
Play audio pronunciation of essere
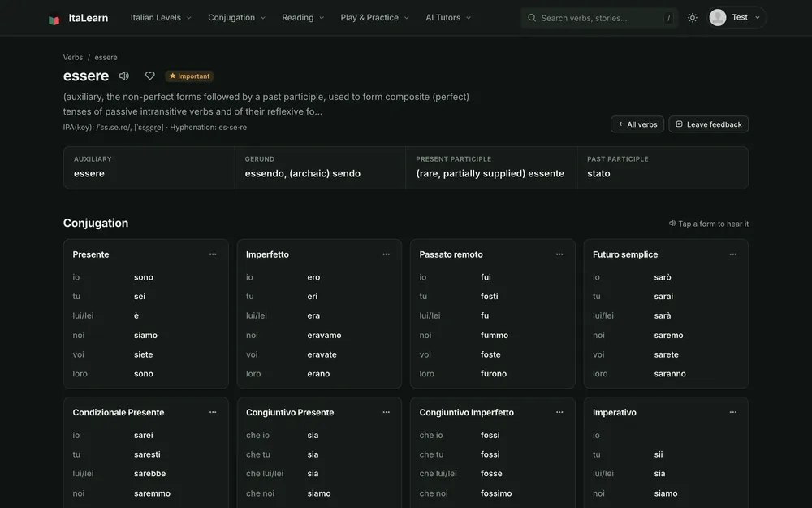point(123,76)
